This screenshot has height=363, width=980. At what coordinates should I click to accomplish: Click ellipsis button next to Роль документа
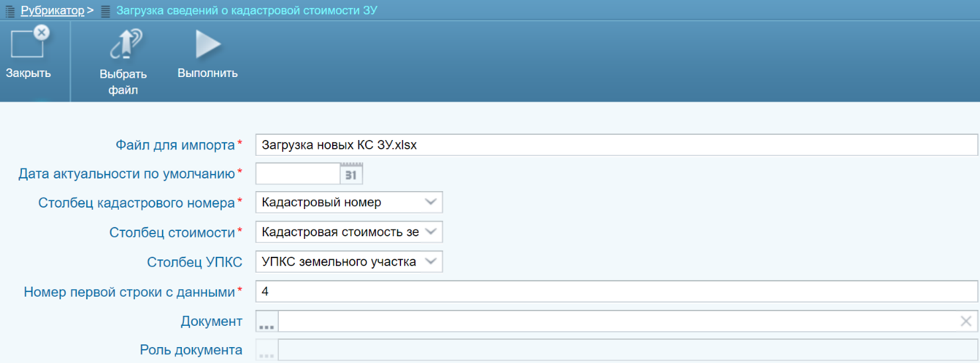[267, 350]
